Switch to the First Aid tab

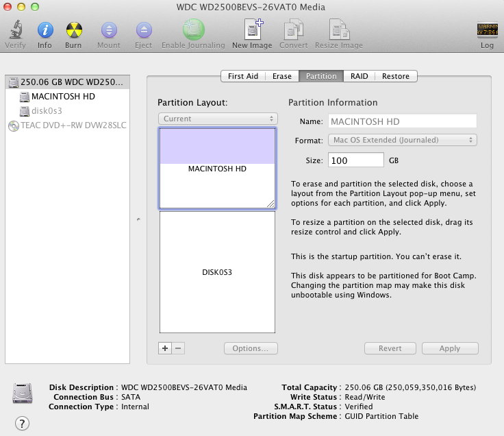point(242,76)
